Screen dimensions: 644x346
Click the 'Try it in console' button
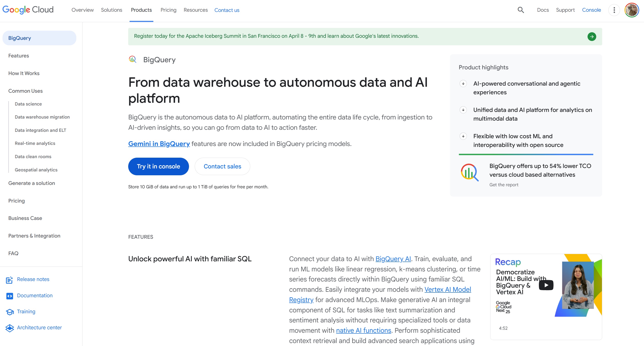tap(158, 166)
